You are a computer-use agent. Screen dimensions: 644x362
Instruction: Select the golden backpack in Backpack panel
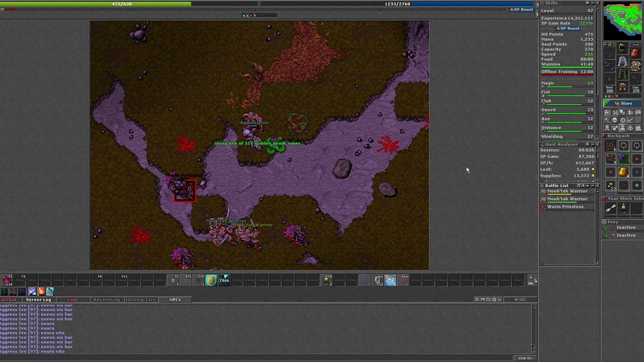(x=623, y=172)
